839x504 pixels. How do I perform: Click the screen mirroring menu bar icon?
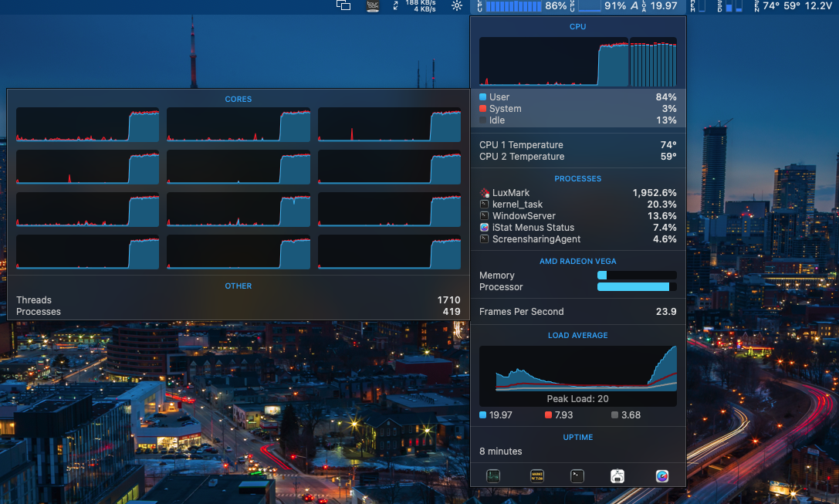click(x=343, y=5)
